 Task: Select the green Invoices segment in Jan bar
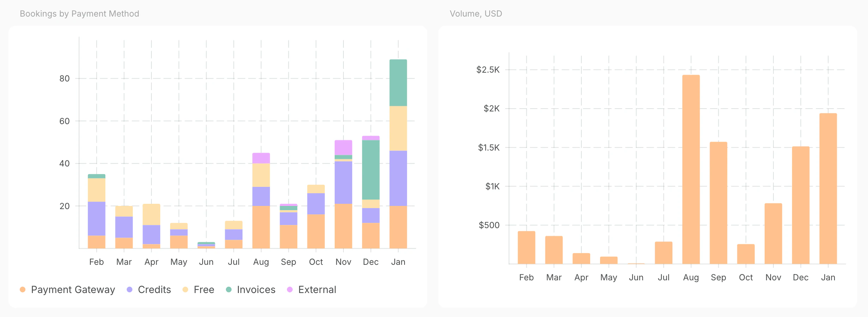click(x=398, y=83)
